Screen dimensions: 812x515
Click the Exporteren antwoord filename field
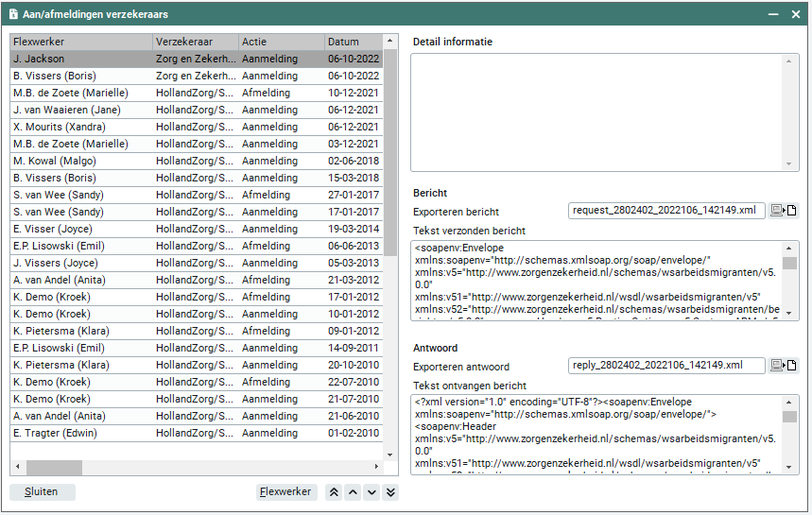(665, 366)
